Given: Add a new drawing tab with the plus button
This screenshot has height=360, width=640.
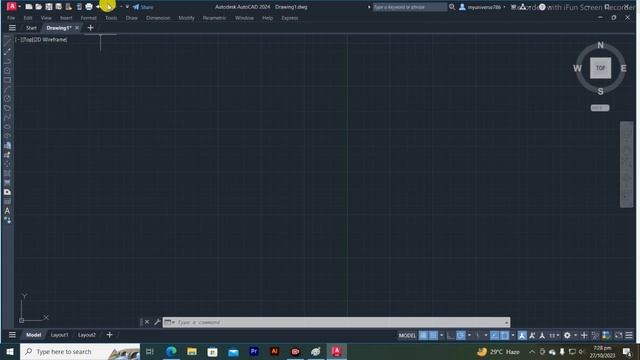Looking at the screenshot, I should pyautogui.click(x=91, y=28).
